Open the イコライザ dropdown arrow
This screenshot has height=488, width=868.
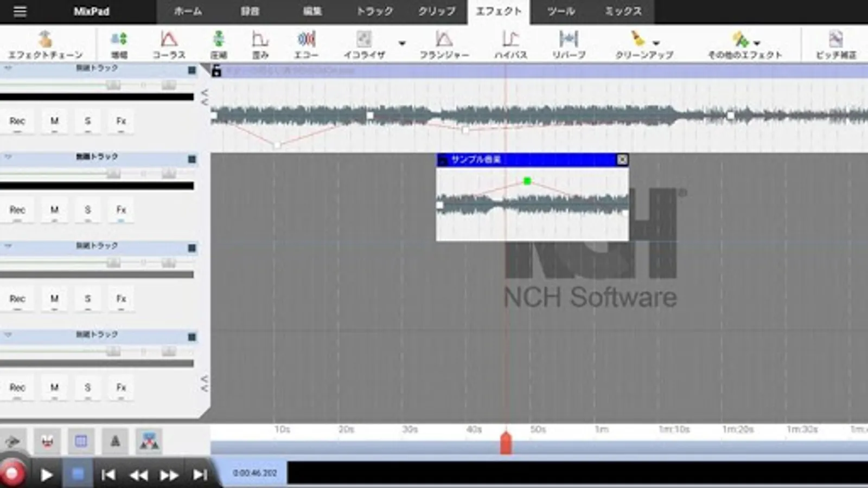(x=402, y=43)
